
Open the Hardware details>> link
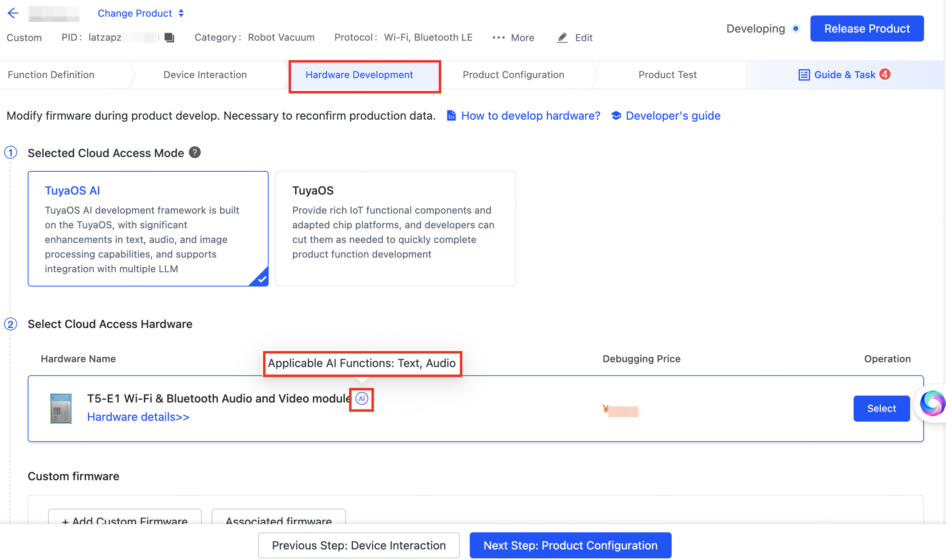[x=138, y=417]
